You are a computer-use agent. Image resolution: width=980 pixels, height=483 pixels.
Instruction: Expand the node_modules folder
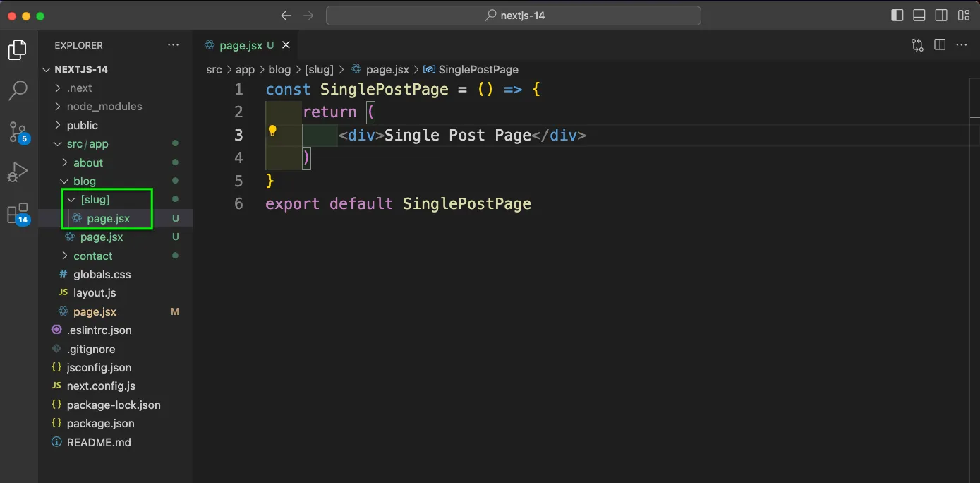point(116,107)
